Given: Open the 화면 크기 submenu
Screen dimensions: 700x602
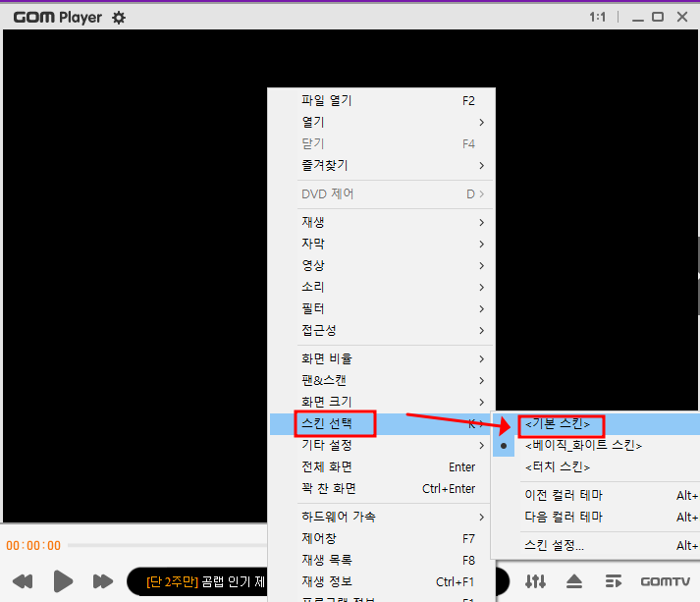Looking at the screenshot, I should pos(383,402).
